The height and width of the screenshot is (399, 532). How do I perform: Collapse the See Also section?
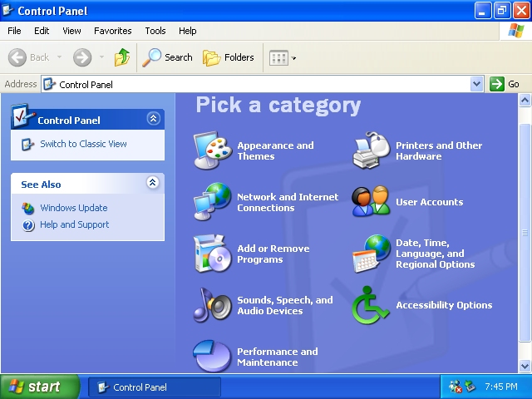[153, 183]
